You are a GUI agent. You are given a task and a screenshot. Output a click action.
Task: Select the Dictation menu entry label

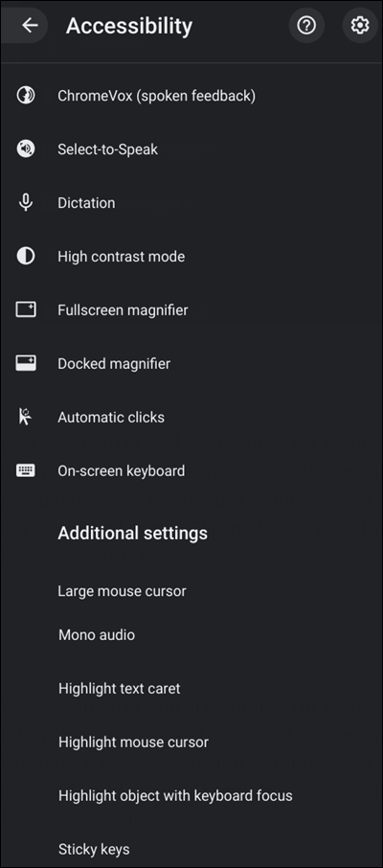click(x=86, y=202)
